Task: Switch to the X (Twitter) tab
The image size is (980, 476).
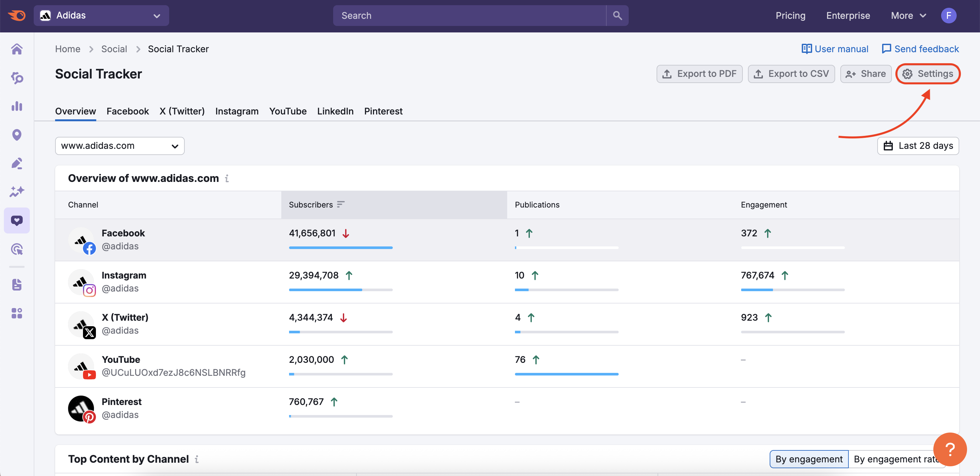Action: point(182,111)
